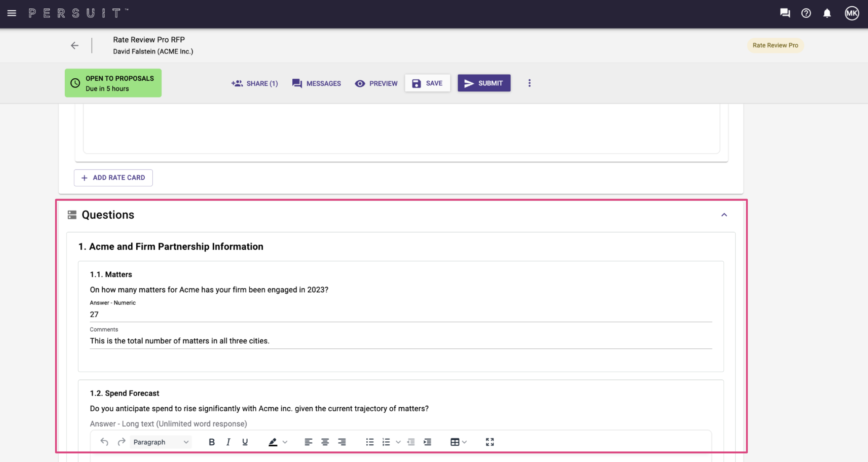868x462 pixels.
Task: Open the chat messages icon in top bar
Action: [x=785, y=13]
